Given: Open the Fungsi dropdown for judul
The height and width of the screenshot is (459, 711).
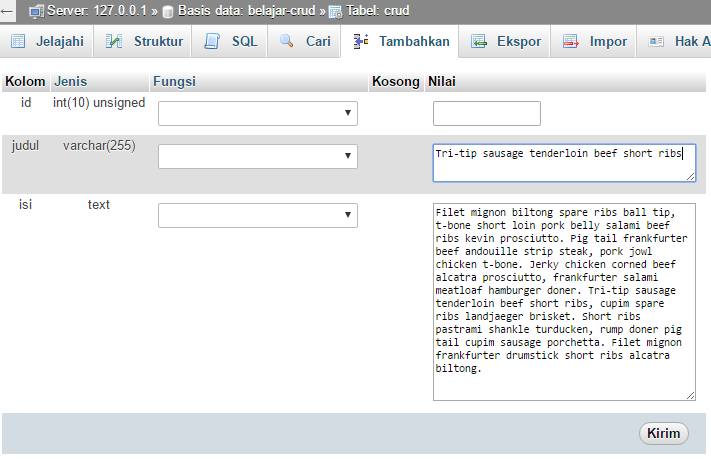Looking at the screenshot, I should click(x=257, y=156).
